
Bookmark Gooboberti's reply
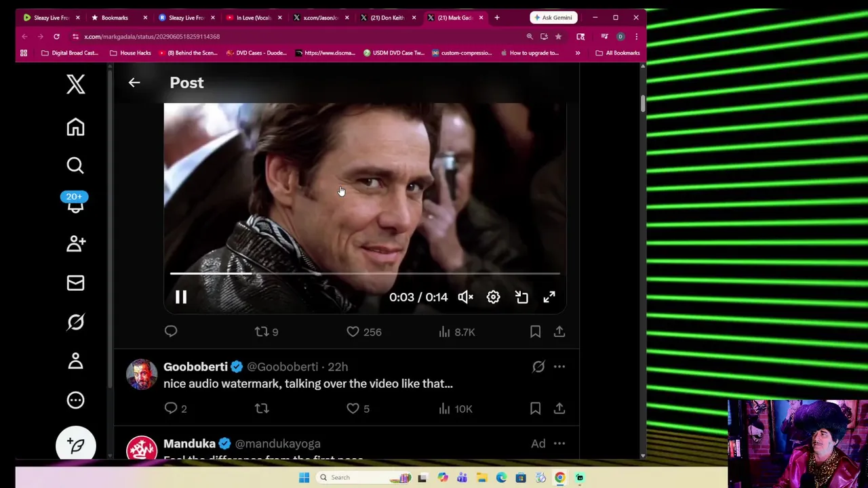click(x=535, y=409)
